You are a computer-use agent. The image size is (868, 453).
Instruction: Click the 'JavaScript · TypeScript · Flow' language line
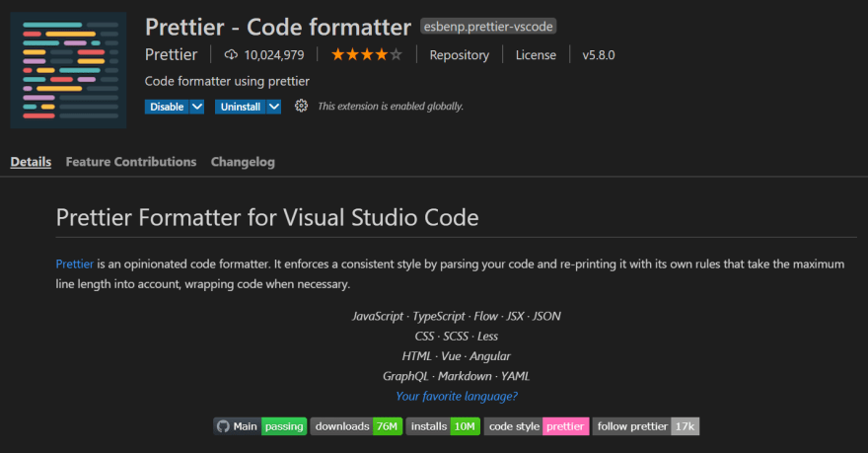[x=457, y=316]
